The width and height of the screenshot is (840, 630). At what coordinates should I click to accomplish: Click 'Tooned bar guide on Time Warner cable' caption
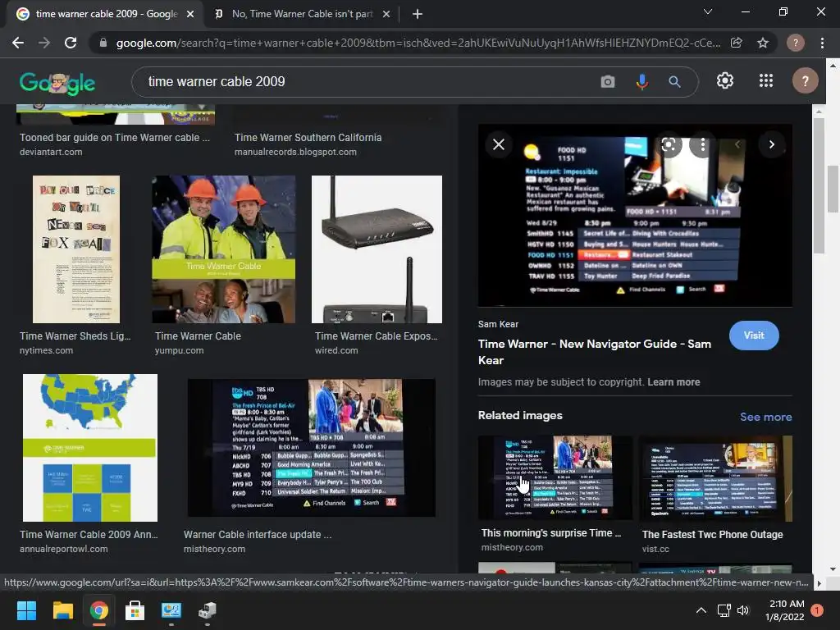click(x=115, y=138)
